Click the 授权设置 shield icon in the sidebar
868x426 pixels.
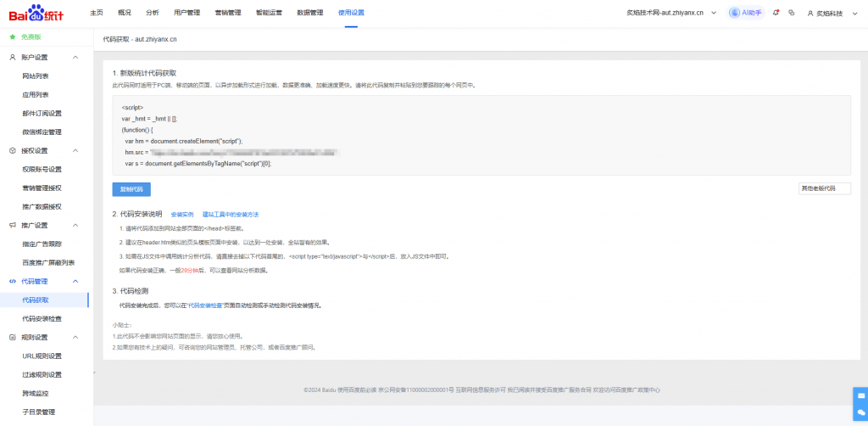click(12, 151)
